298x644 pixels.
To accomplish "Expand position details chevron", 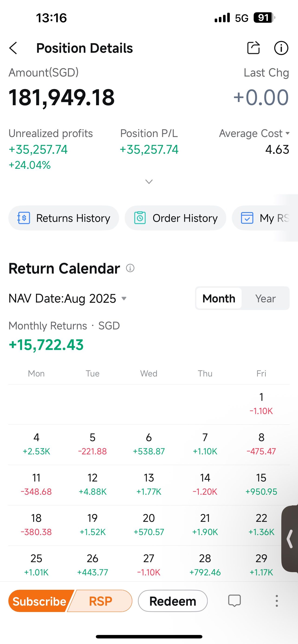I will (149, 182).
